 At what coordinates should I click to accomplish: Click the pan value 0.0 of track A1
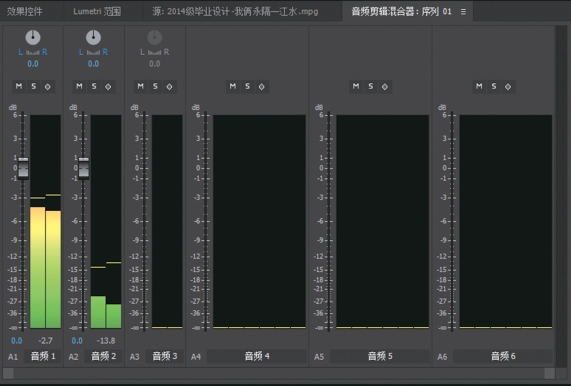click(33, 64)
